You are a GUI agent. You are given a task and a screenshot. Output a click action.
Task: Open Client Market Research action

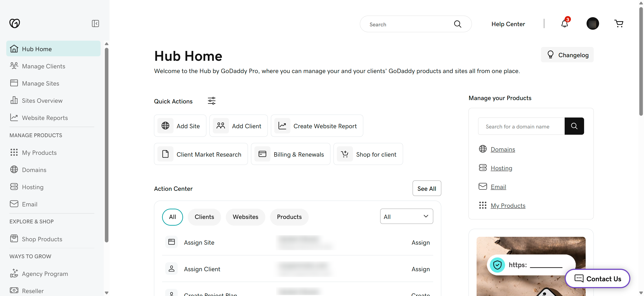[x=201, y=154]
